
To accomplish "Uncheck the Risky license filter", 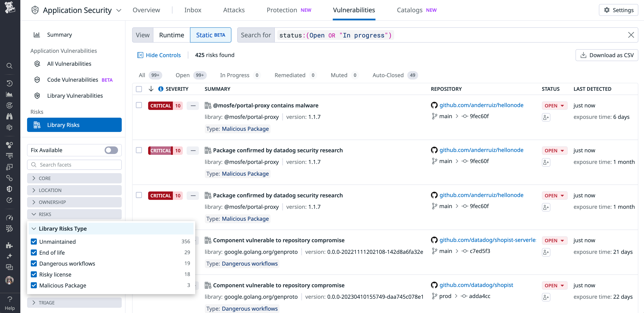I will [34, 274].
